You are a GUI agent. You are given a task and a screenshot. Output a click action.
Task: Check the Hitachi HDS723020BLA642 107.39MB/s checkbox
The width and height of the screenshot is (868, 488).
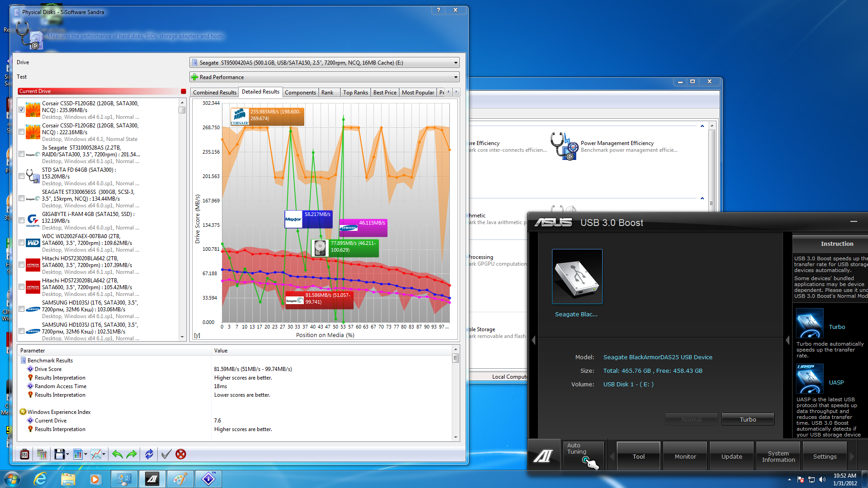(x=21, y=265)
